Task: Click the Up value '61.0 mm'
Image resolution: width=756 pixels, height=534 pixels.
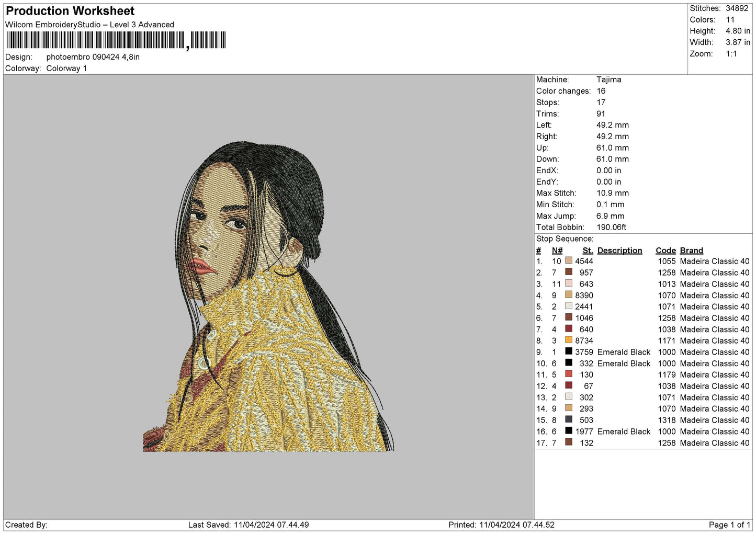Action: [x=613, y=147]
